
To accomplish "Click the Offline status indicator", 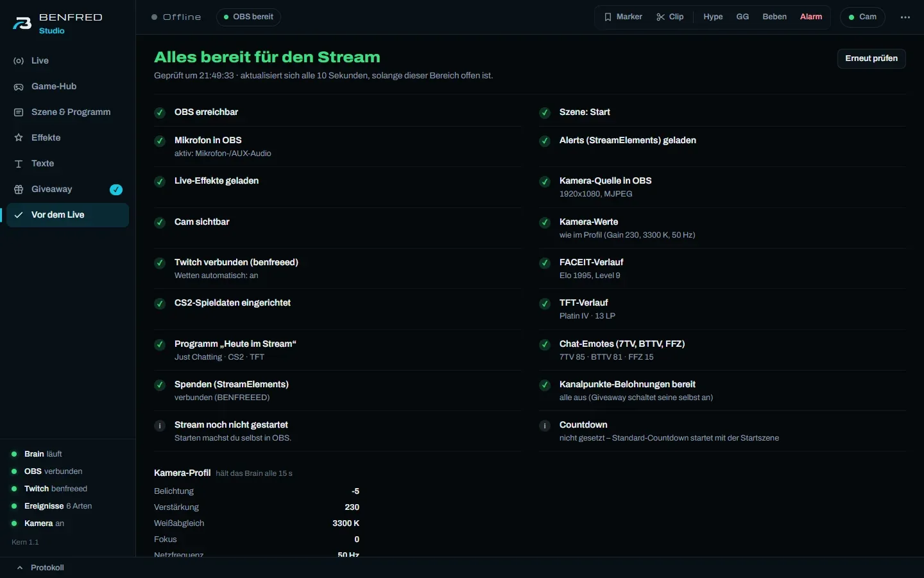I will click(x=176, y=17).
